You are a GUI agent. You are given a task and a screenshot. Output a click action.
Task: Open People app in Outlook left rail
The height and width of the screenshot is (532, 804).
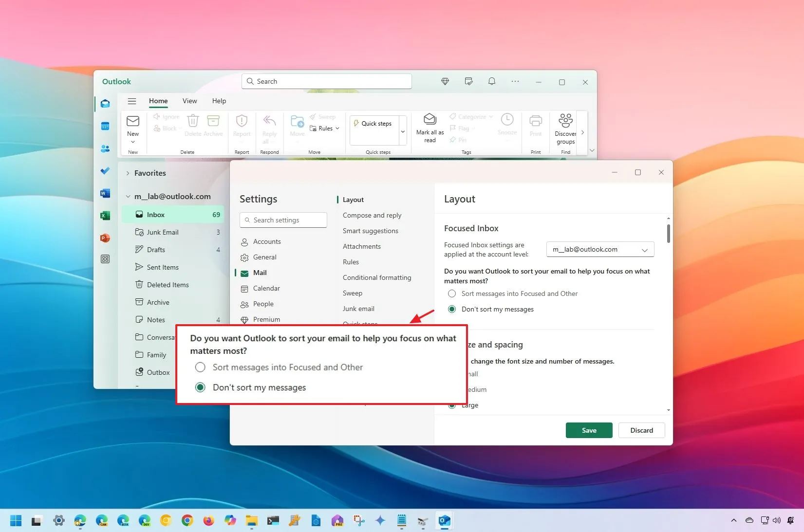(x=105, y=149)
